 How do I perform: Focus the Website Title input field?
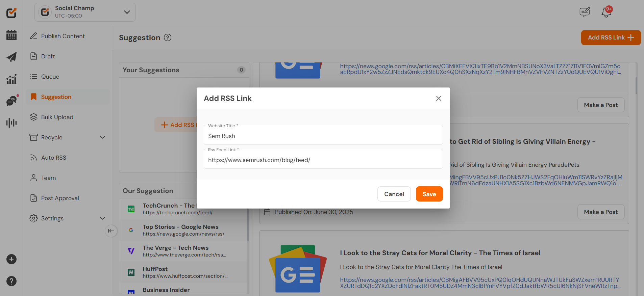(323, 135)
